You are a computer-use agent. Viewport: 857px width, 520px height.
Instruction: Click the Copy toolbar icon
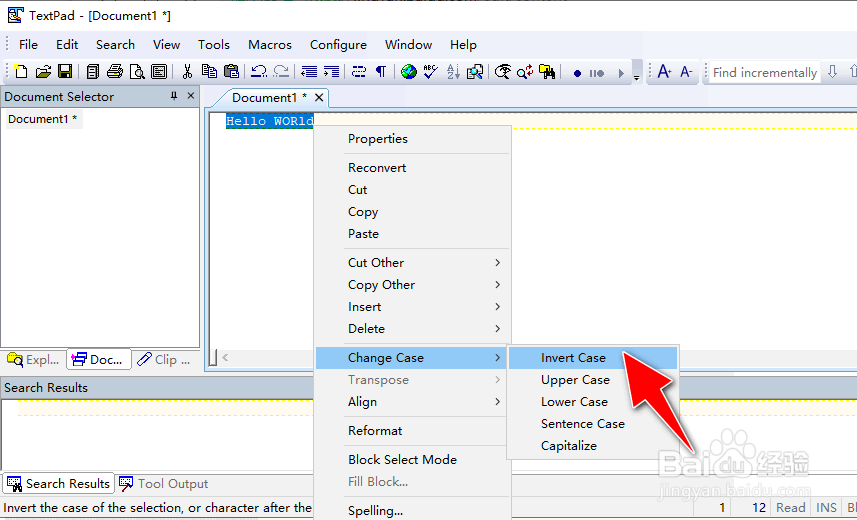point(209,72)
